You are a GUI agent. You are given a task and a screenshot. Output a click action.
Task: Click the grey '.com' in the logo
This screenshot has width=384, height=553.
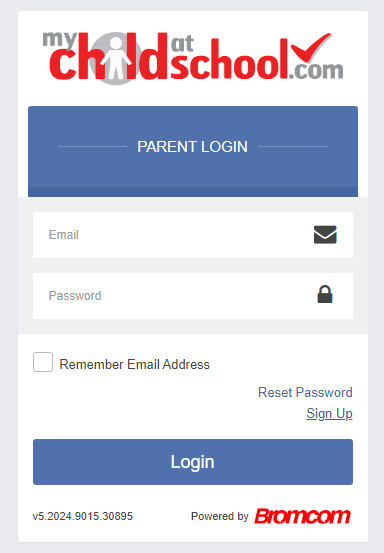click(316, 71)
